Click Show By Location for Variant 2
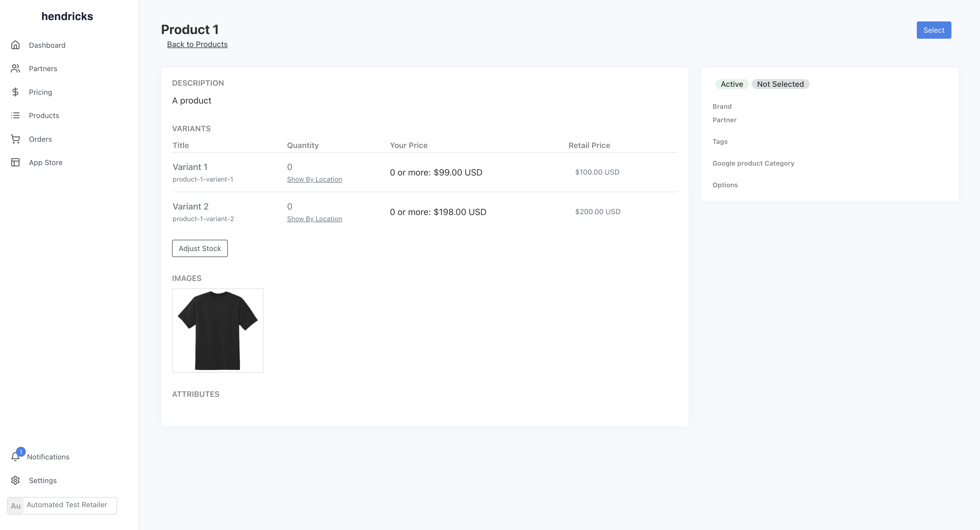980x530 pixels. 314,219
